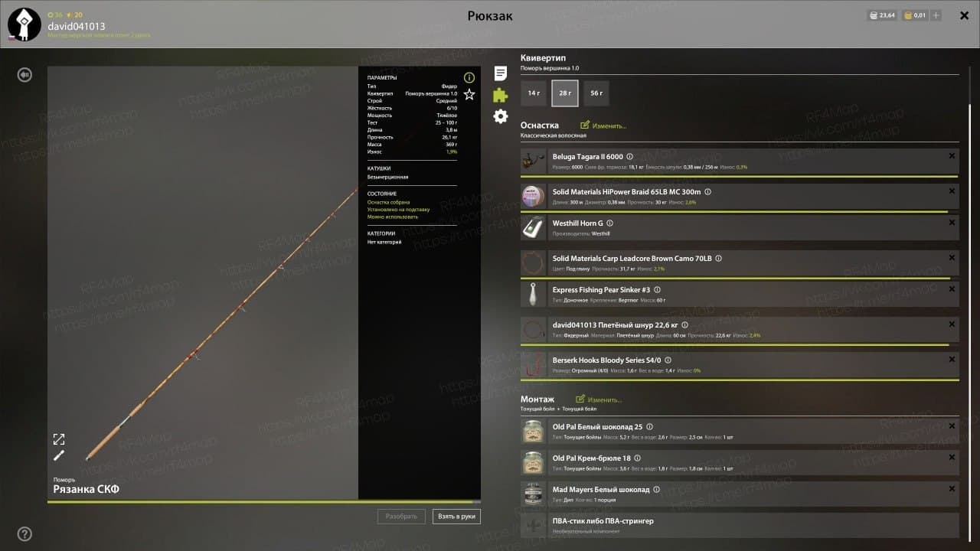980x551 pixels.
Task: Click the rod info circle icon
Action: pyautogui.click(x=469, y=77)
